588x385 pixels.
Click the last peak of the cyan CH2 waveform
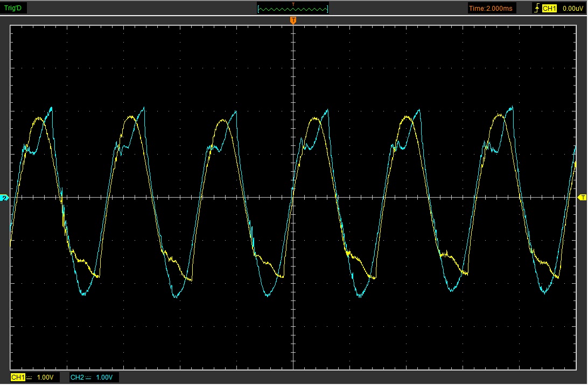[x=511, y=107]
